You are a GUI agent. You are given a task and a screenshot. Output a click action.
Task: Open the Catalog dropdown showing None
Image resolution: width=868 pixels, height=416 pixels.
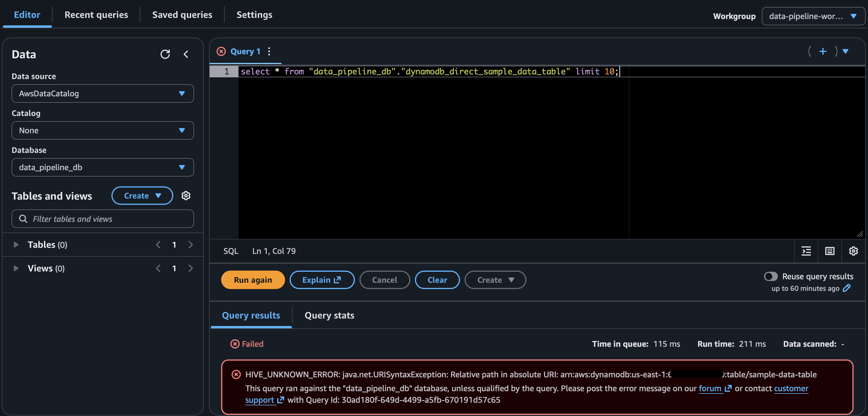(x=102, y=130)
